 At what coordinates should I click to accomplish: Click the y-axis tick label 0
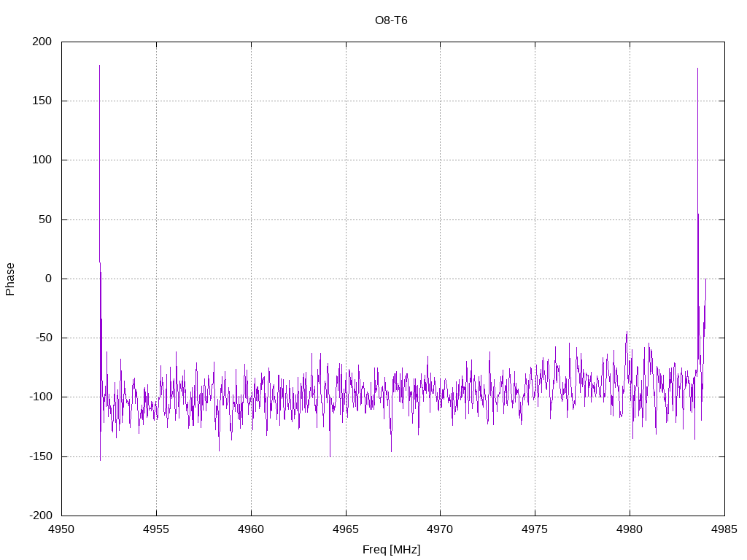point(49,279)
